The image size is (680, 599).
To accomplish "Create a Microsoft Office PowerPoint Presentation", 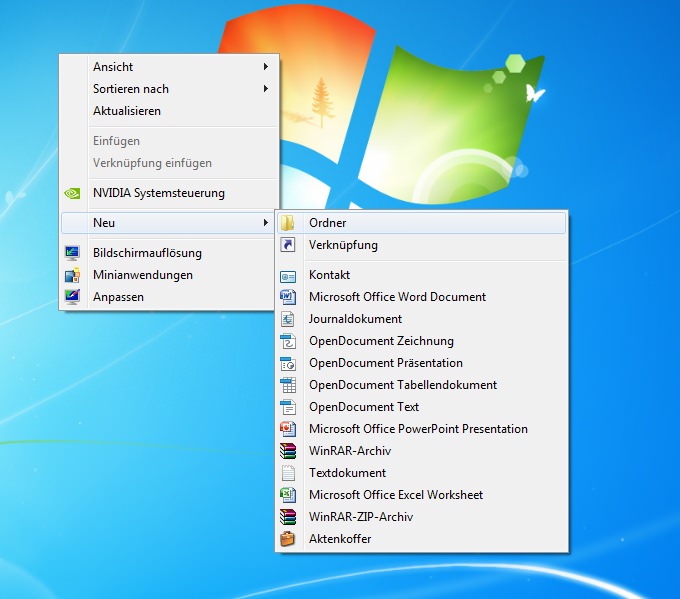I will pos(422,429).
